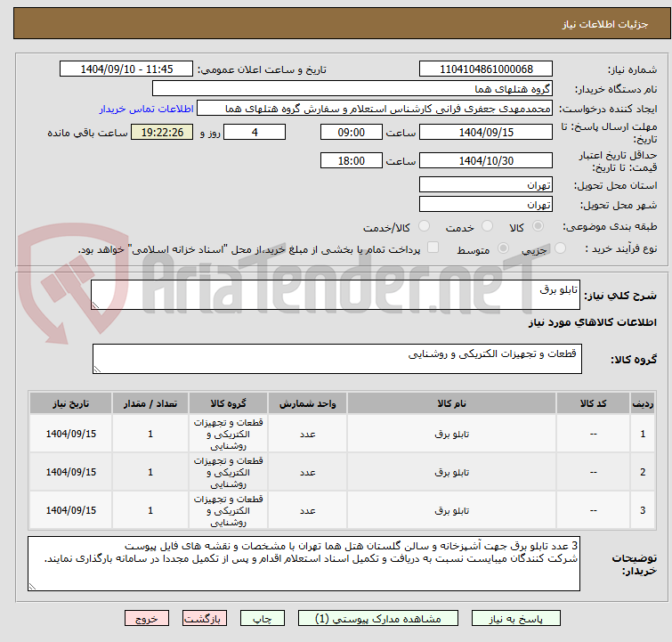Open 'مشاهده مدارک پیوستی (1)' attachments
The height and width of the screenshot is (642, 672).
(x=378, y=619)
